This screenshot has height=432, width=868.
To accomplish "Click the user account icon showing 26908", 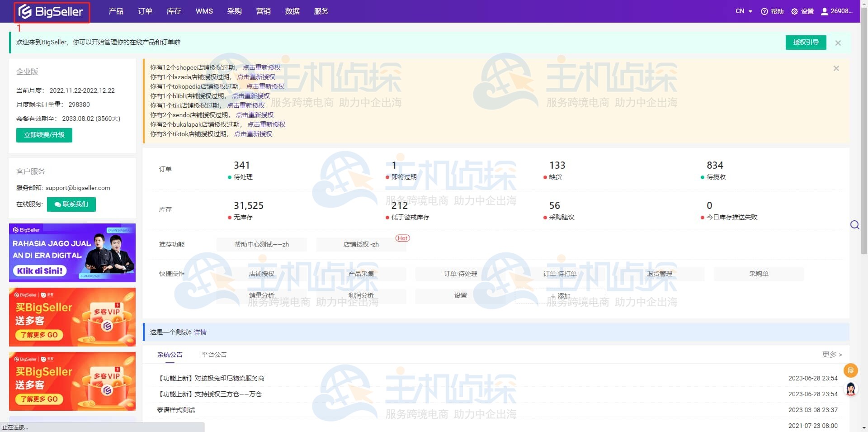I will pos(824,11).
